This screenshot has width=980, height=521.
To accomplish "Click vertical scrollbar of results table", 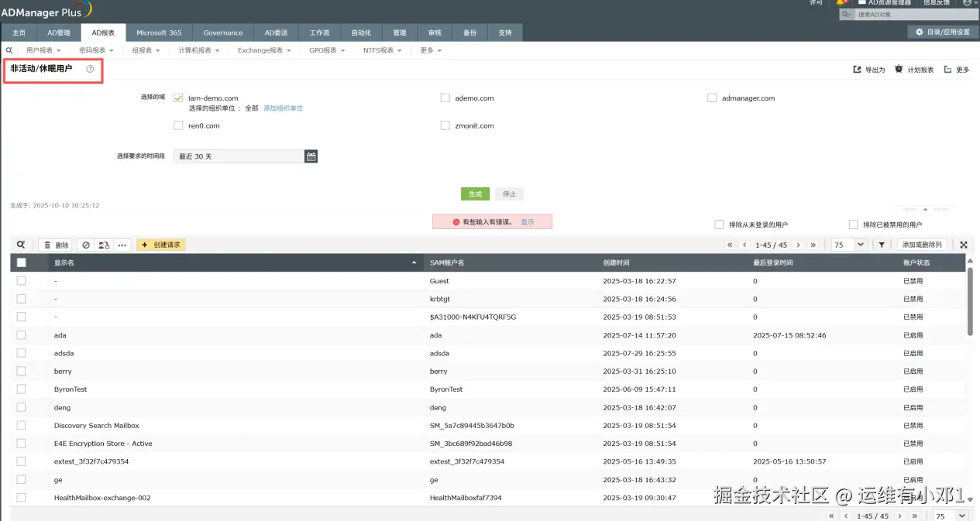I will (x=970, y=300).
